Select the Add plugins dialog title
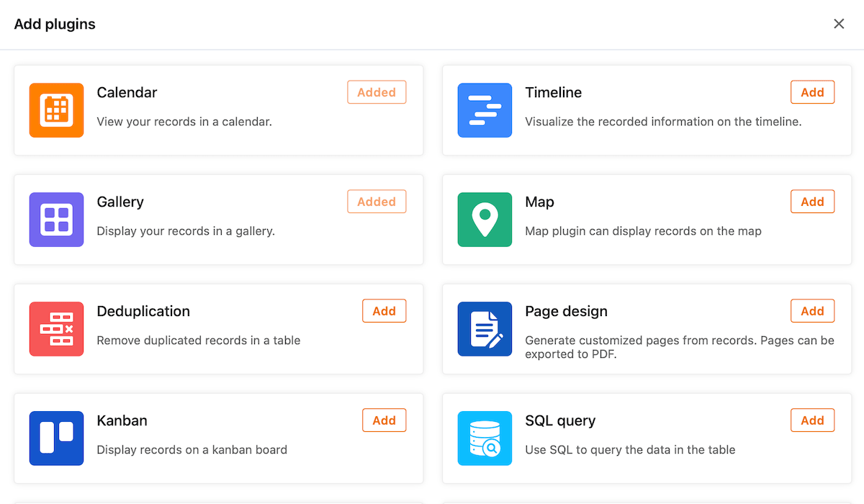 tap(55, 24)
